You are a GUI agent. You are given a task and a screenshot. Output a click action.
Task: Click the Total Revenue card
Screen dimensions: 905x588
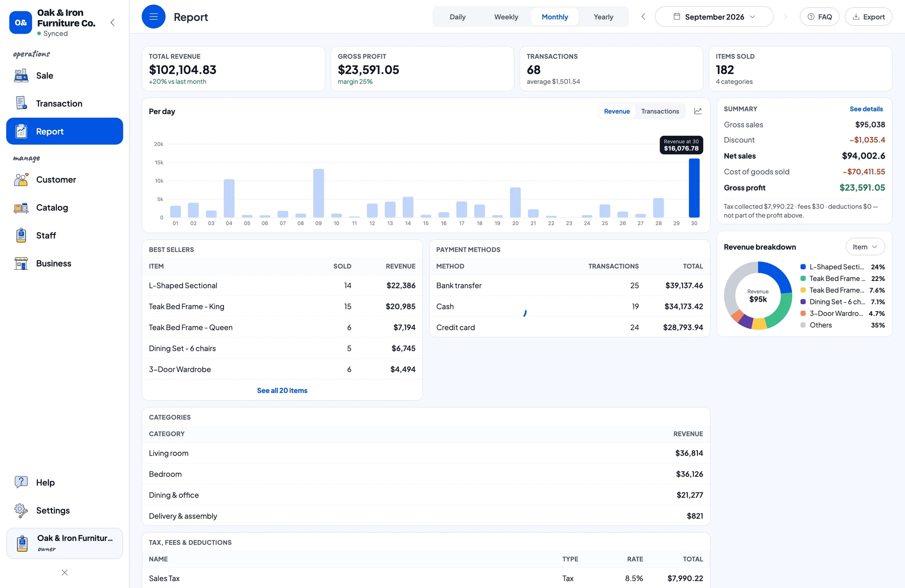click(x=233, y=69)
